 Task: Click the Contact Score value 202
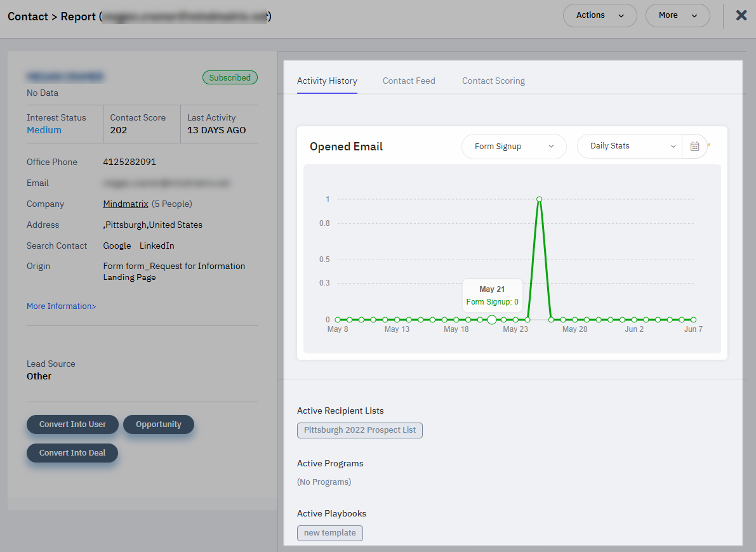pyautogui.click(x=119, y=130)
